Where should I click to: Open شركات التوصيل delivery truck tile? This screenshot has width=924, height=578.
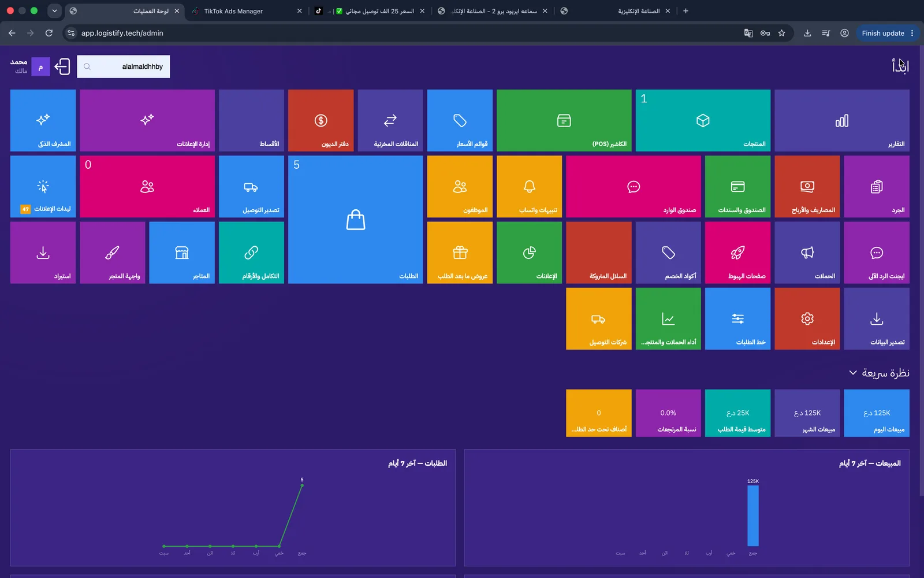(x=598, y=318)
